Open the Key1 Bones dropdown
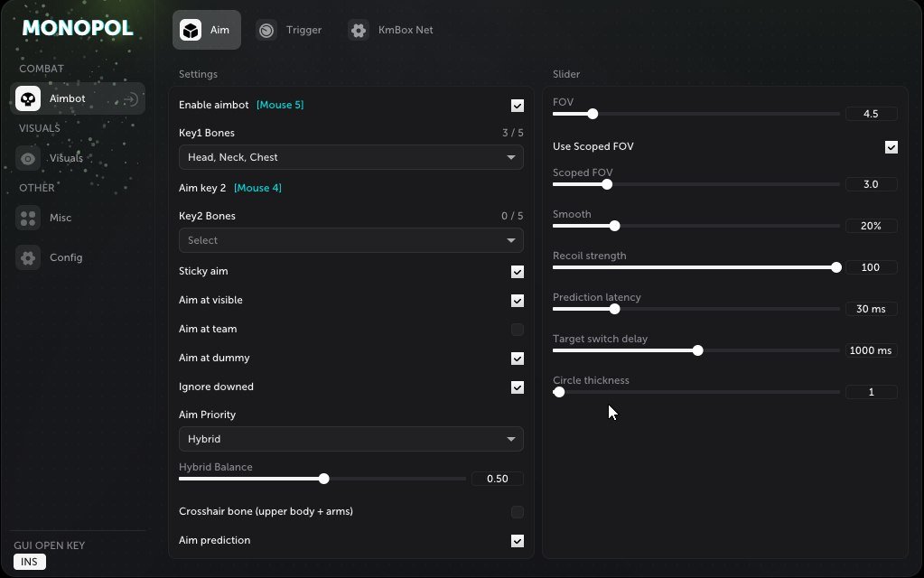Screen dimensions: 924x578 click(351, 157)
